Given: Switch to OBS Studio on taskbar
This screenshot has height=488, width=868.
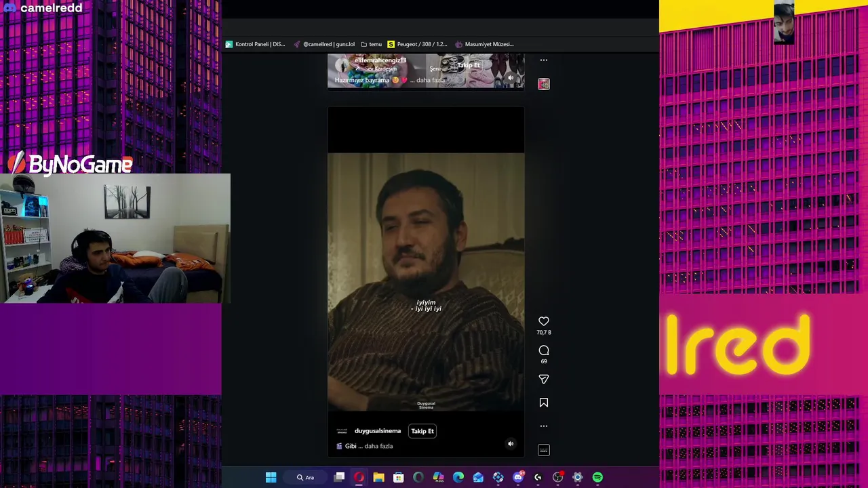Looking at the screenshot, I should [557, 477].
